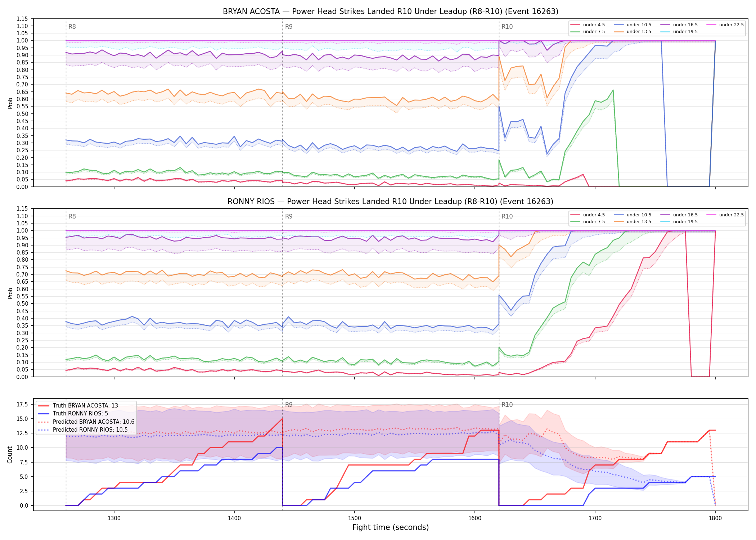Click the 1.15 tick in Ronny Rios chart
Screen dimensions: 756x540
(22, 209)
